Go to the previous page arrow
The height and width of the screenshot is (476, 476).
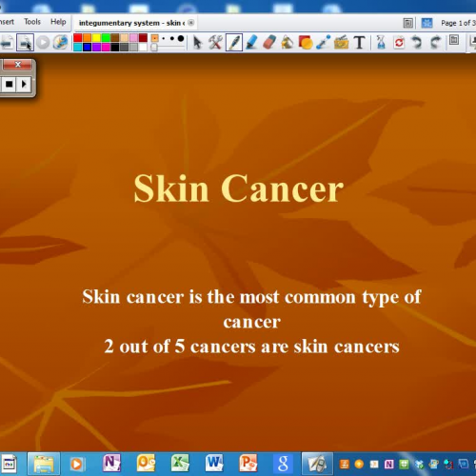point(7,42)
